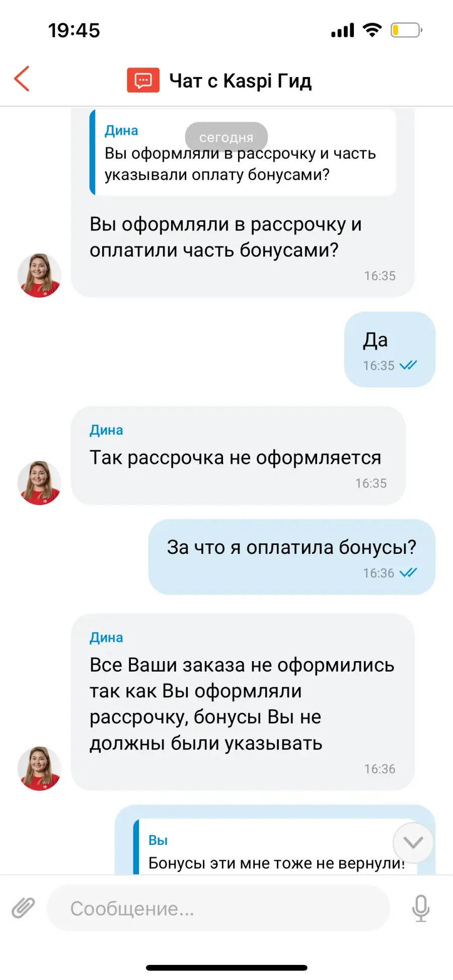Screen dimensions: 453x980
Task: Tap the 'Сообщение...' text input field
Action: point(218,908)
